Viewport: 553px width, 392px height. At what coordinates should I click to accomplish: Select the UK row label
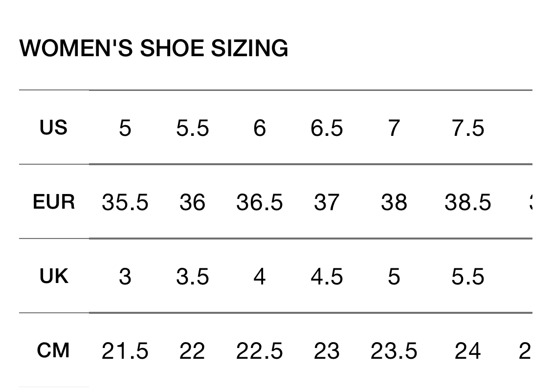tap(54, 276)
